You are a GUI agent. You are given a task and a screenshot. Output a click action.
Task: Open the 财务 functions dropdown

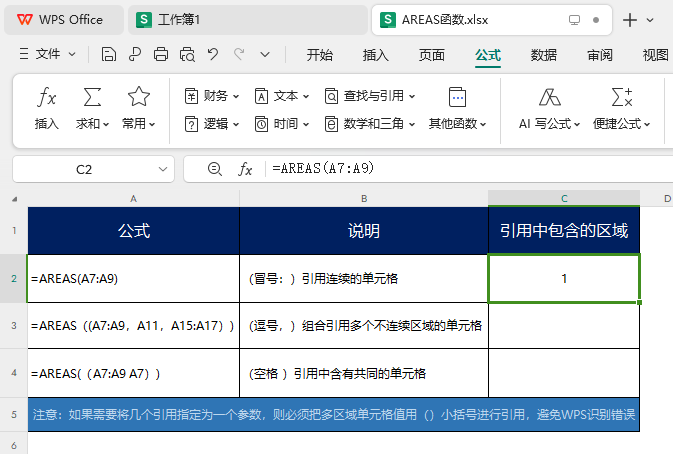click(x=212, y=96)
